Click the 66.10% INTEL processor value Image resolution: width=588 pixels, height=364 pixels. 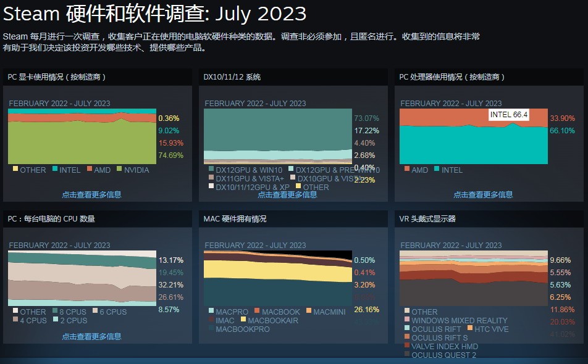pyautogui.click(x=562, y=130)
